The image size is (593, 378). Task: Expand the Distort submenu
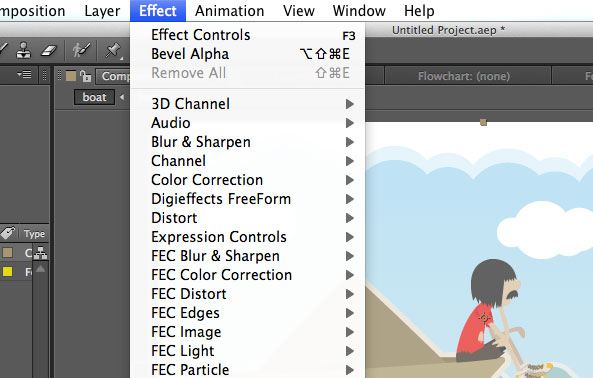click(248, 218)
